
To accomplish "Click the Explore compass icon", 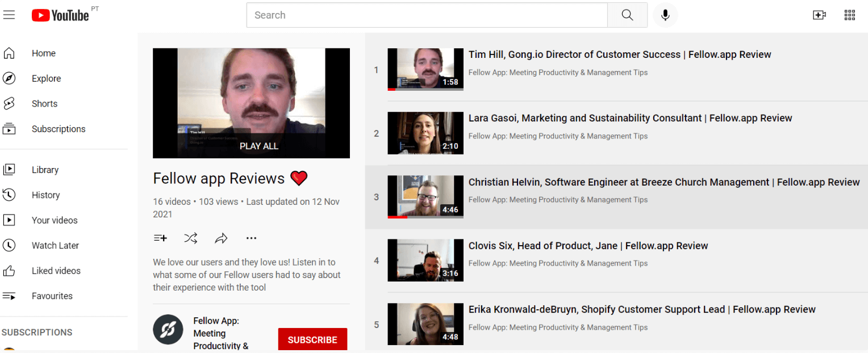I will click(9, 78).
